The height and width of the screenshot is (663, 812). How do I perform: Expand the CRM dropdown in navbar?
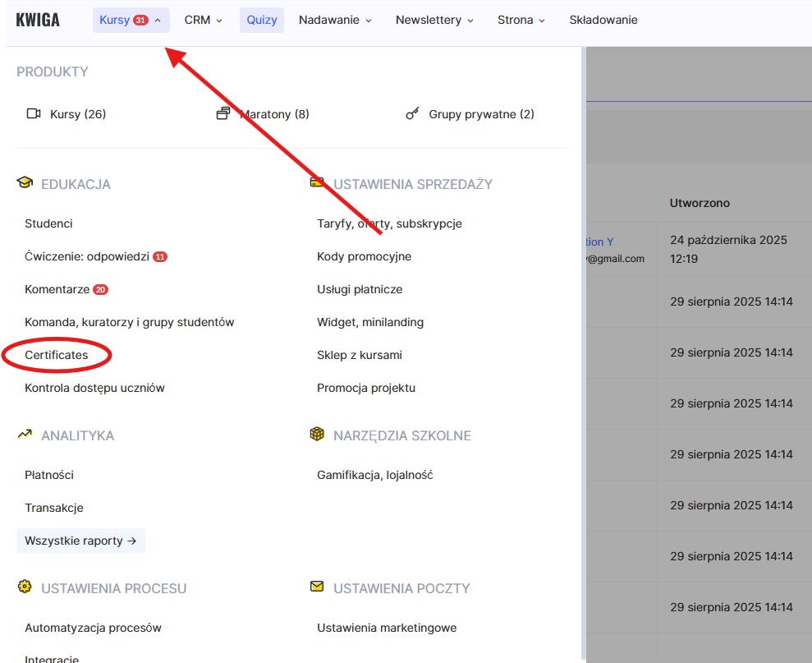click(x=203, y=20)
